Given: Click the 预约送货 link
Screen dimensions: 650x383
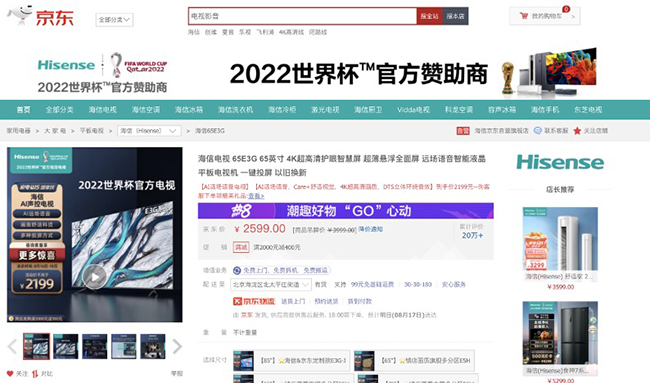Looking at the screenshot, I should (326, 301).
